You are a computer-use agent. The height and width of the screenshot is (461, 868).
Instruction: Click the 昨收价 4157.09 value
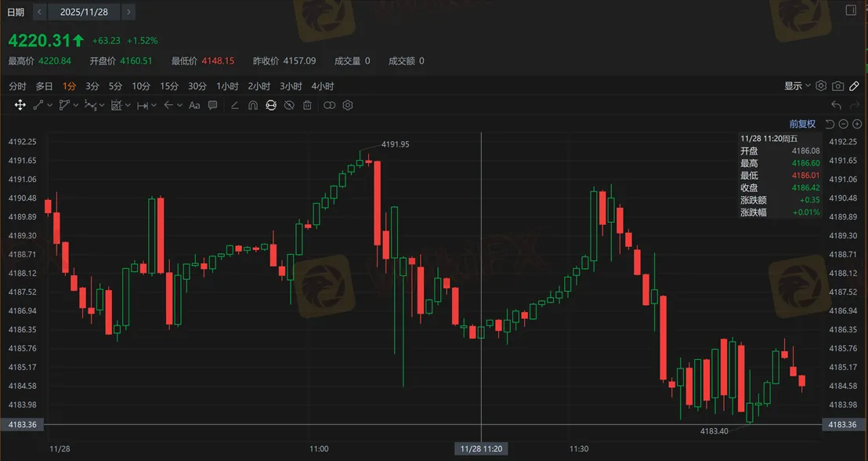pyautogui.click(x=299, y=61)
